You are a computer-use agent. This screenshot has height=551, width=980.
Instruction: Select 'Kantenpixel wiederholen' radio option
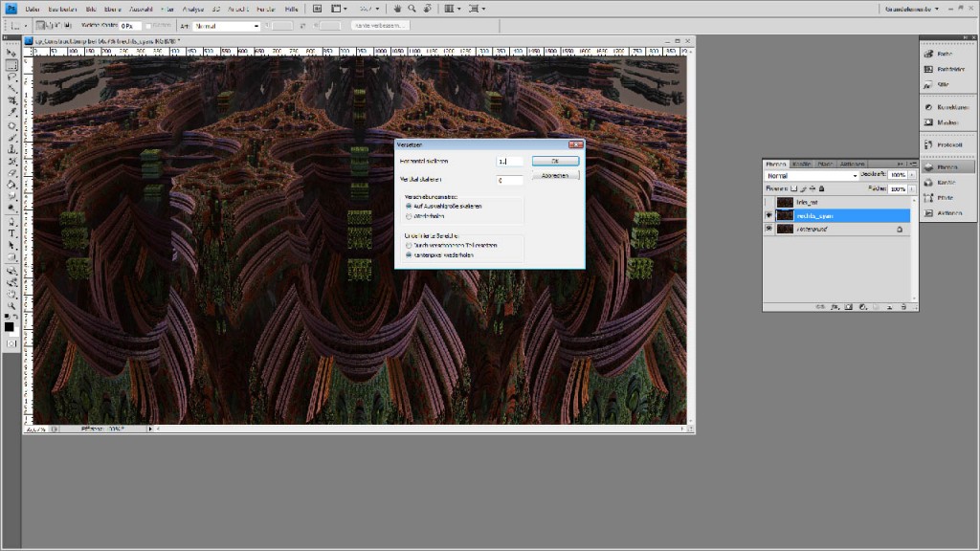(409, 255)
